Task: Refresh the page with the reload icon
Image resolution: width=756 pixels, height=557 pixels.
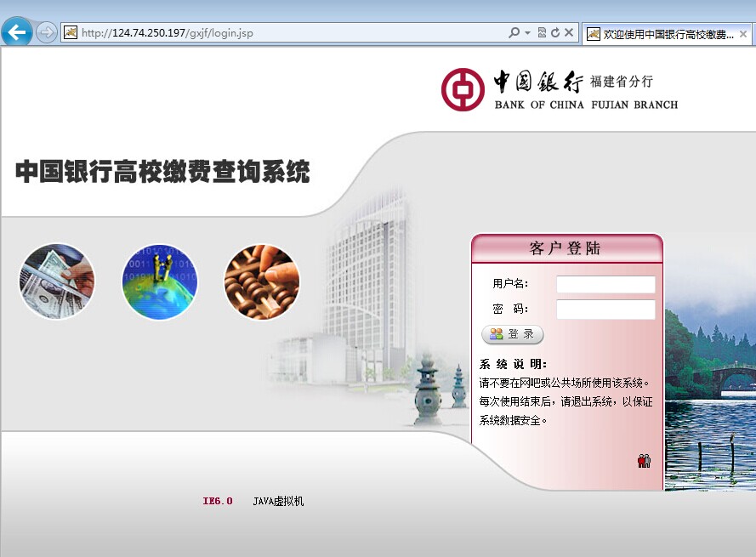Action: pos(555,32)
